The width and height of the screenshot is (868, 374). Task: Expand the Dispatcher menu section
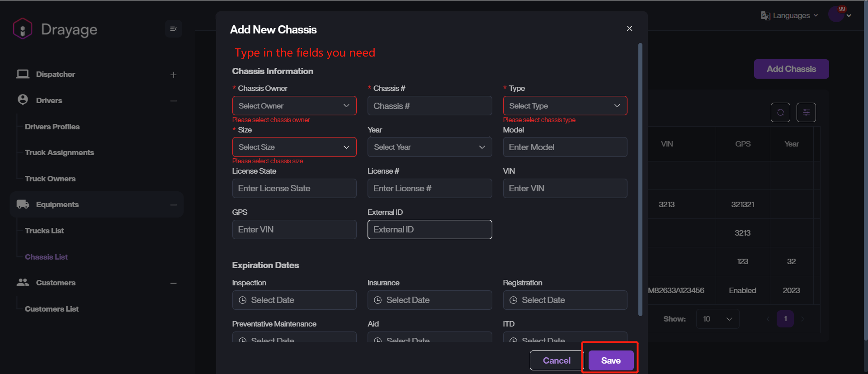click(x=173, y=75)
